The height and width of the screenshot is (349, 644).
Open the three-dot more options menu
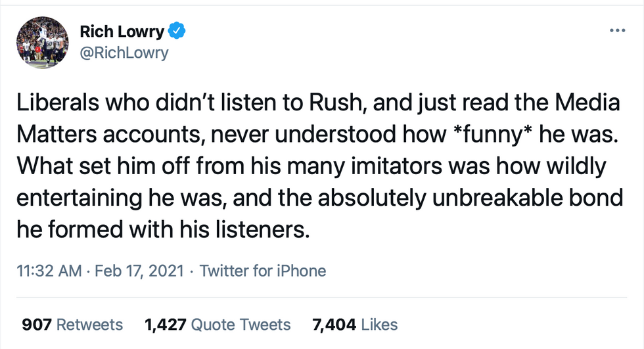point(617,30)
